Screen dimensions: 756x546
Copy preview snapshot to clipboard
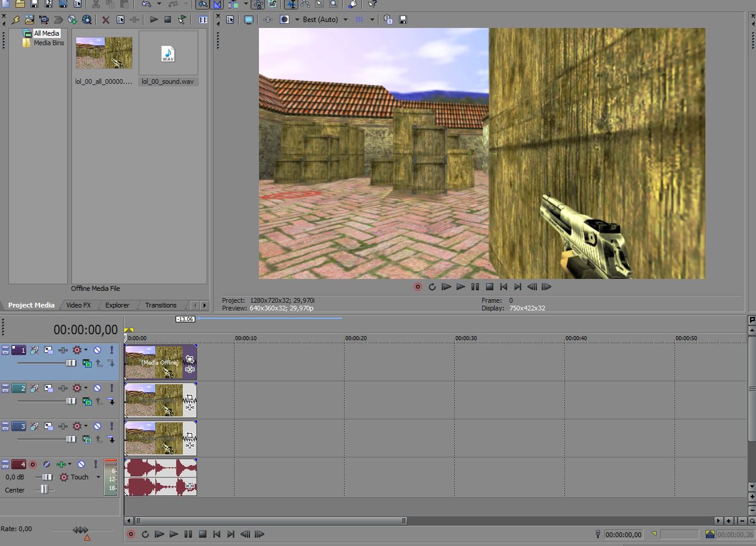coord(388,20)
